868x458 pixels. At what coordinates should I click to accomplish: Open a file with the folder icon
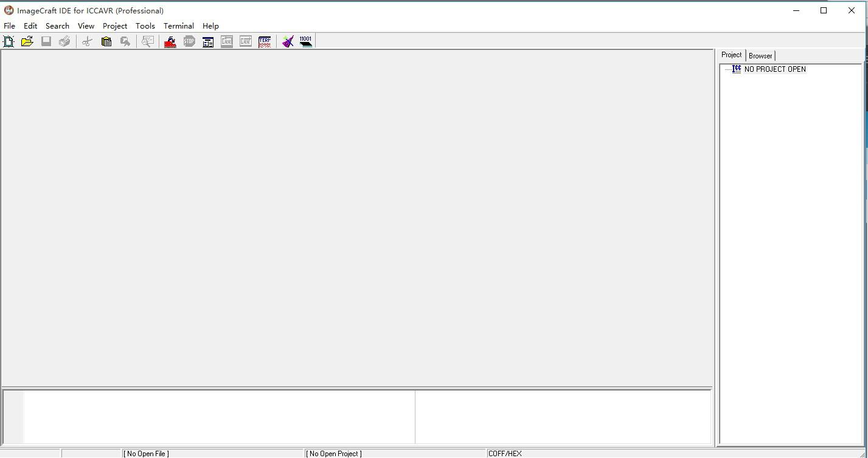[27, 41]
